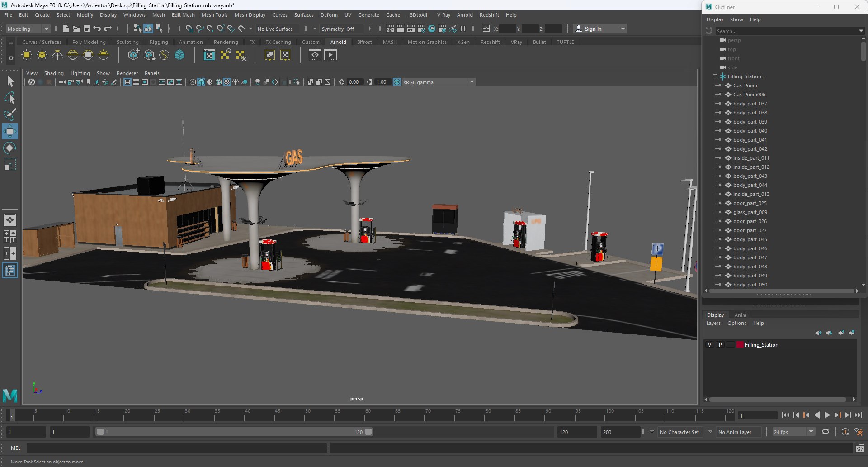
Task: Toggle use all lights in viewport
Action: (x=236, y=82)
